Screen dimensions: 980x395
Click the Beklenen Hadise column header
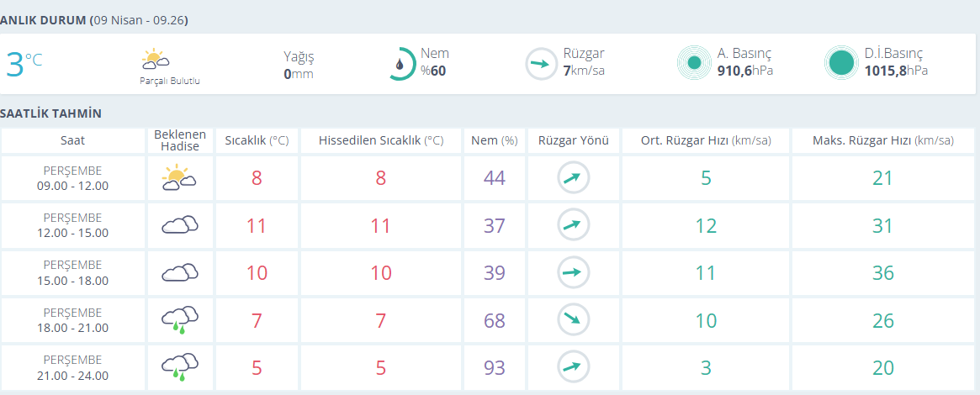179,140
